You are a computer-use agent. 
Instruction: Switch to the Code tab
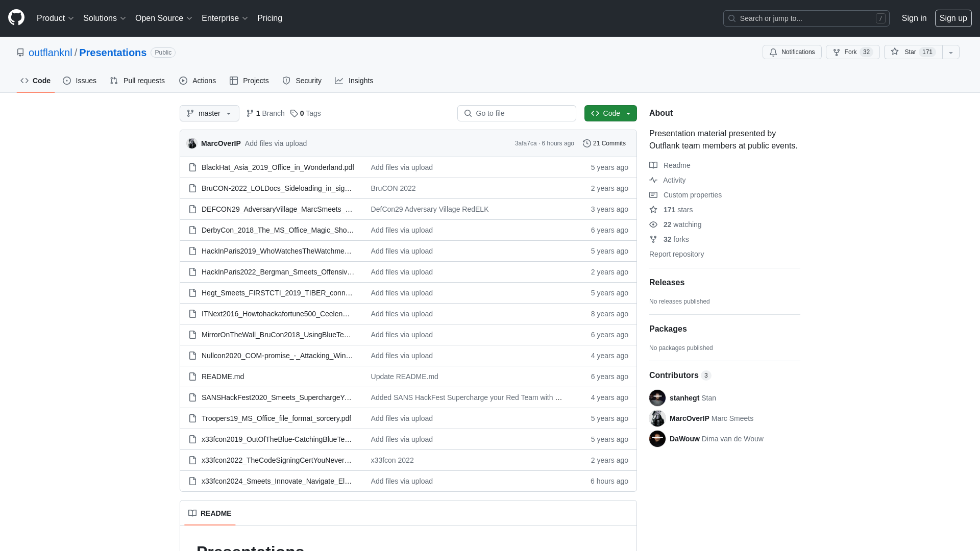(x=35, y=81)
